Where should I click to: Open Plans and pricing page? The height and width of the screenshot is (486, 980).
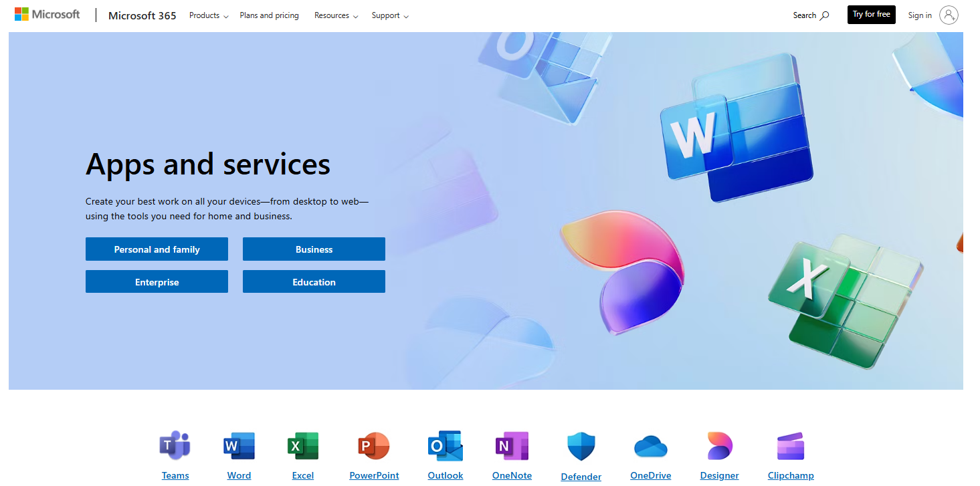[270, 15]
